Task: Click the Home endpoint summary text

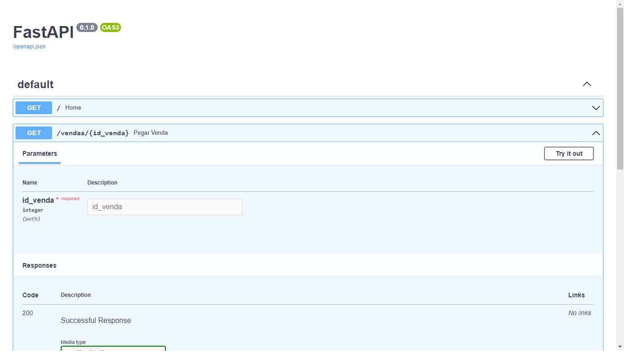Action: point(73,108)
